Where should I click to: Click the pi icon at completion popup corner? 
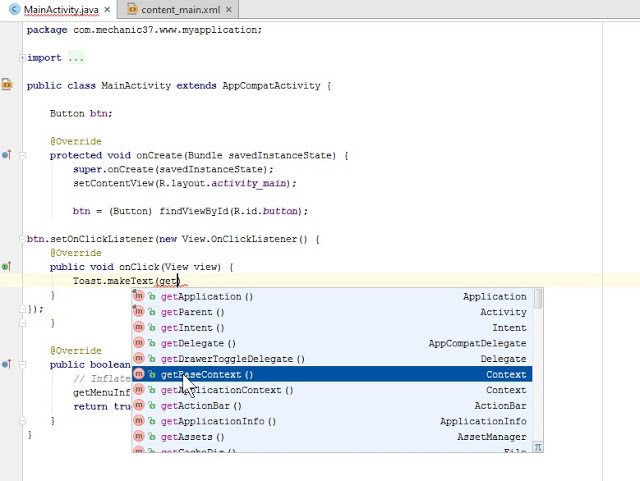[x=538, y=447]
